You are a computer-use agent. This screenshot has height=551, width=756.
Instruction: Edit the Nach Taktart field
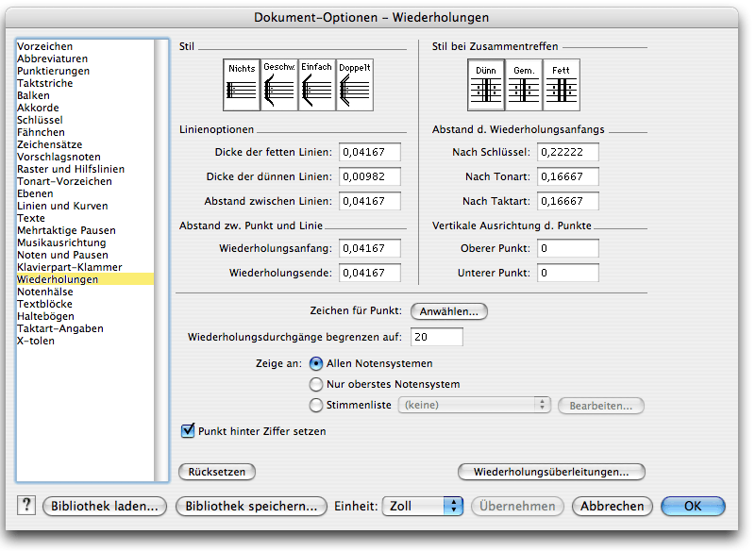pos(568,201)
